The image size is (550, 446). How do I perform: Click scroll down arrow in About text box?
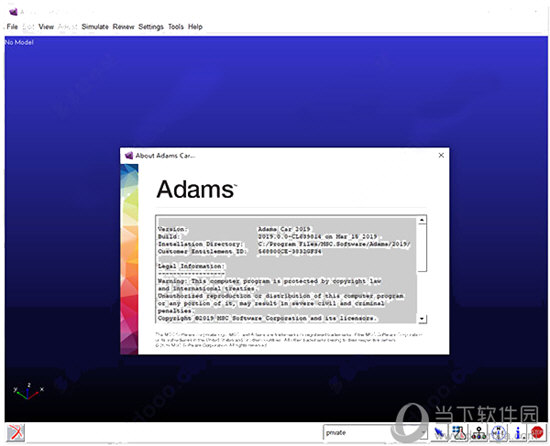422,318
